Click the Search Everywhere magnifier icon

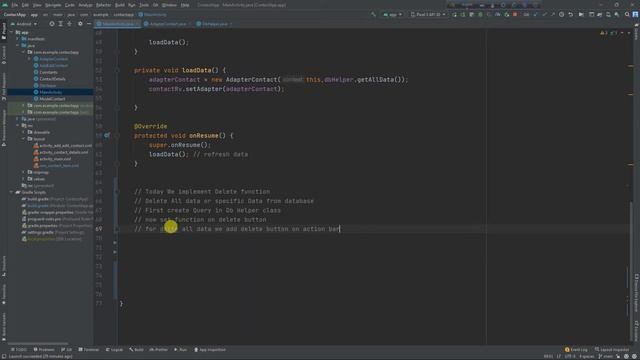pos(627,15)
